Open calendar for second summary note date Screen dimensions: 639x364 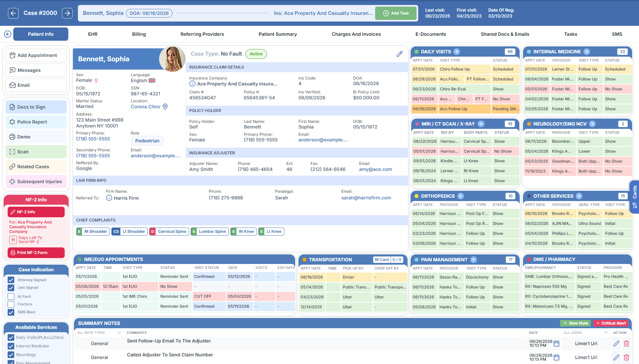[557, 357]
